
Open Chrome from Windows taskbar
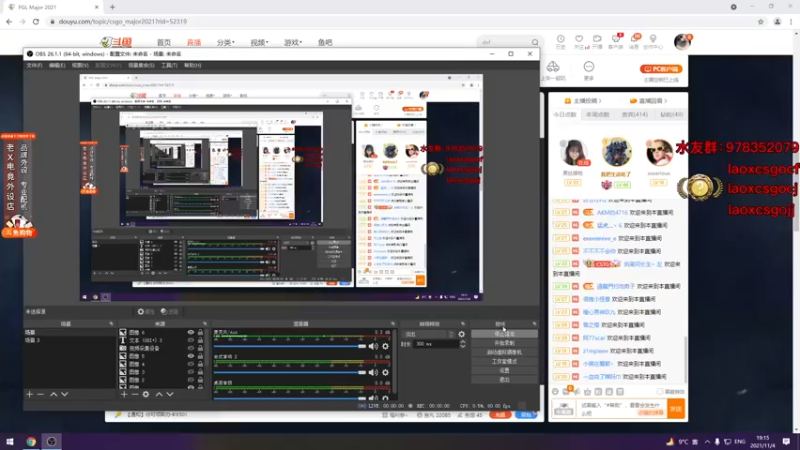31,441
